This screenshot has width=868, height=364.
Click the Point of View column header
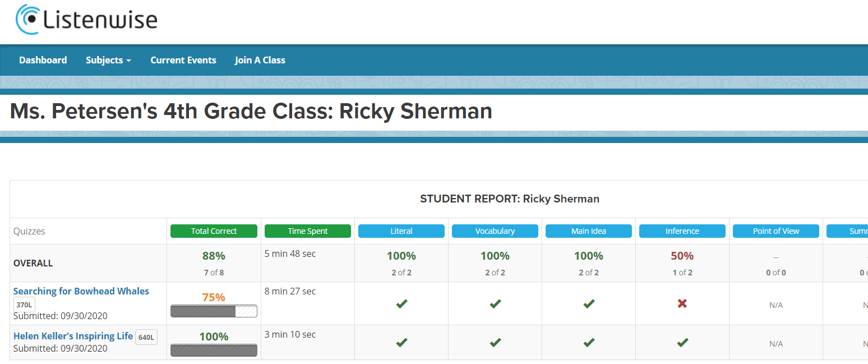point(775,231)
